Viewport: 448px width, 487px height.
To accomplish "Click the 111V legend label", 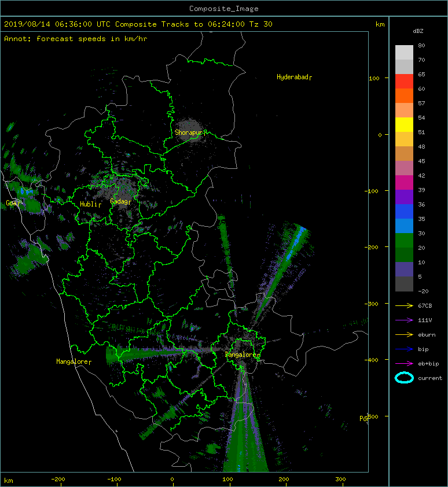I will click(425, 320).
